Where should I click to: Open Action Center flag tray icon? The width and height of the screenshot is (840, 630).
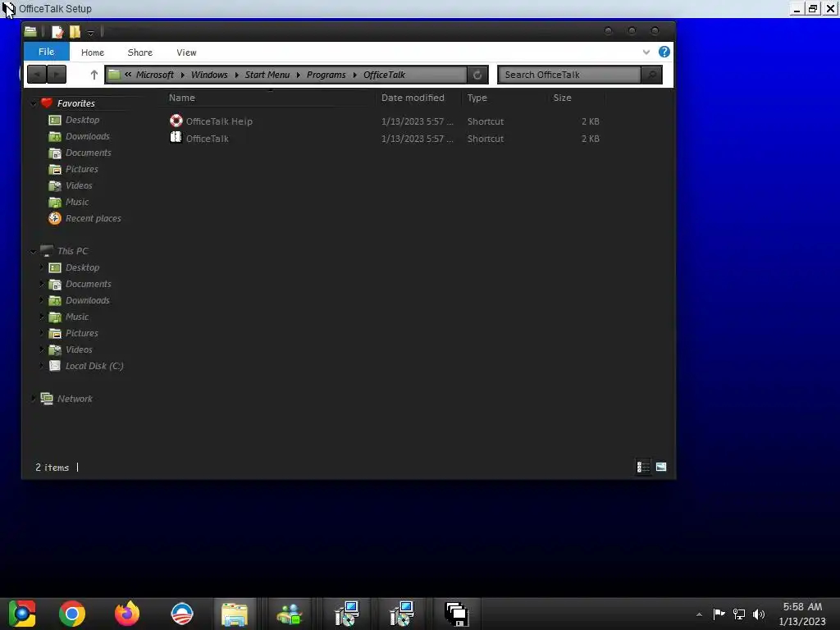(719, 614)
